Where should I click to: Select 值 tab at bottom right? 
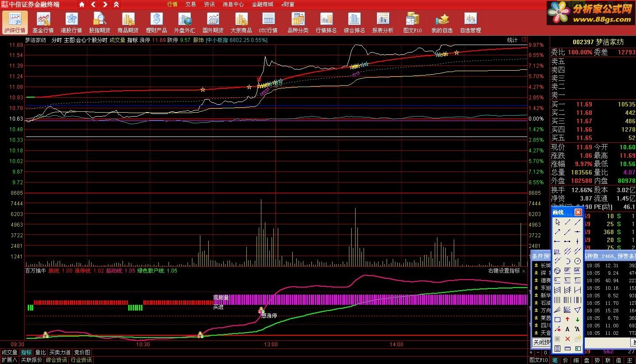619,360
